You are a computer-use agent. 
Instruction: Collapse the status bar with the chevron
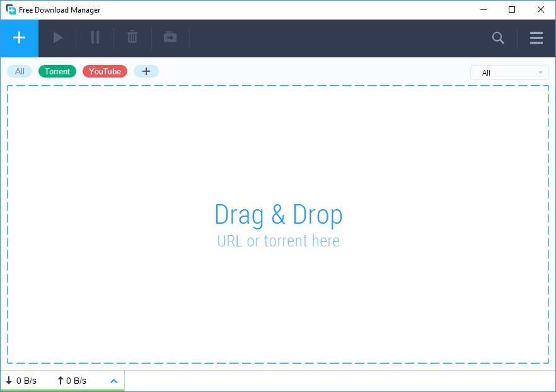[113, 381]
